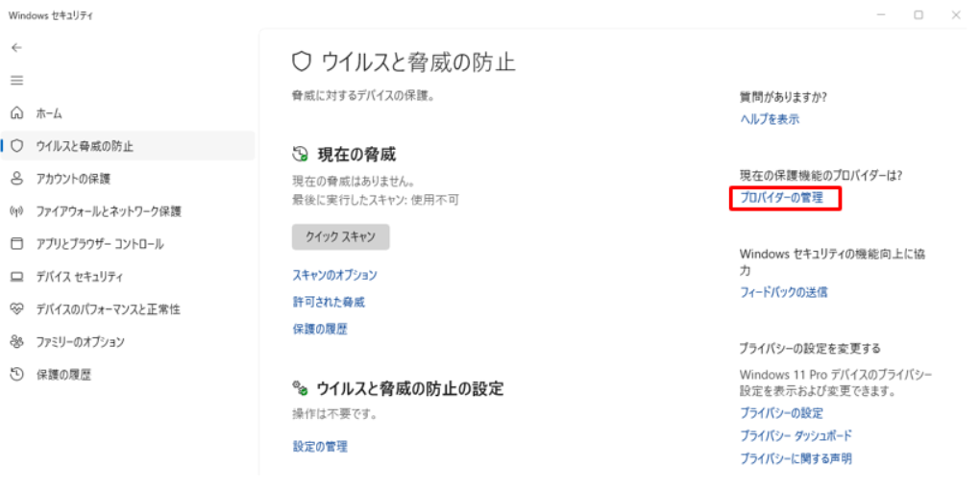
Task: Click the account protection person icon
Action: [x=16, y=179]
